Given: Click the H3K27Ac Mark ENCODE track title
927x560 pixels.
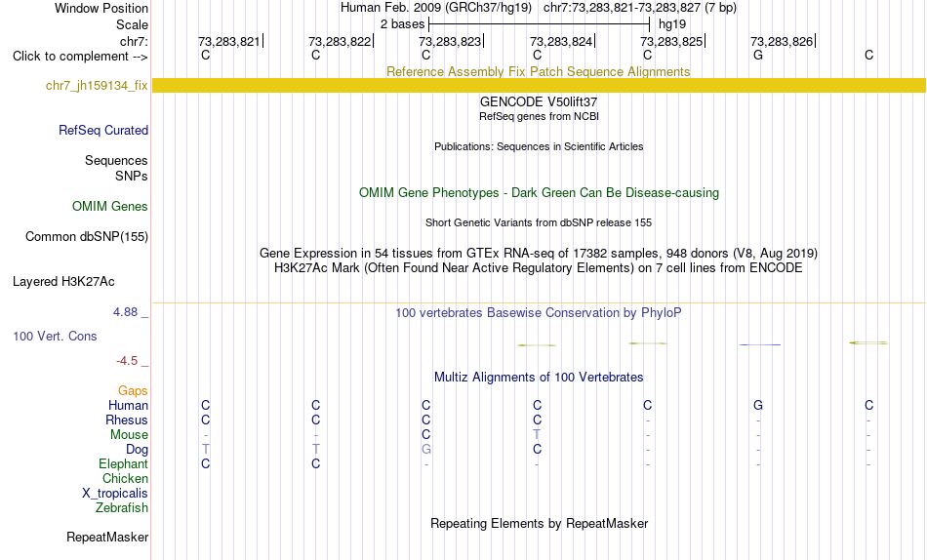Looking at the screenshot, I should (x=539, y=268).
